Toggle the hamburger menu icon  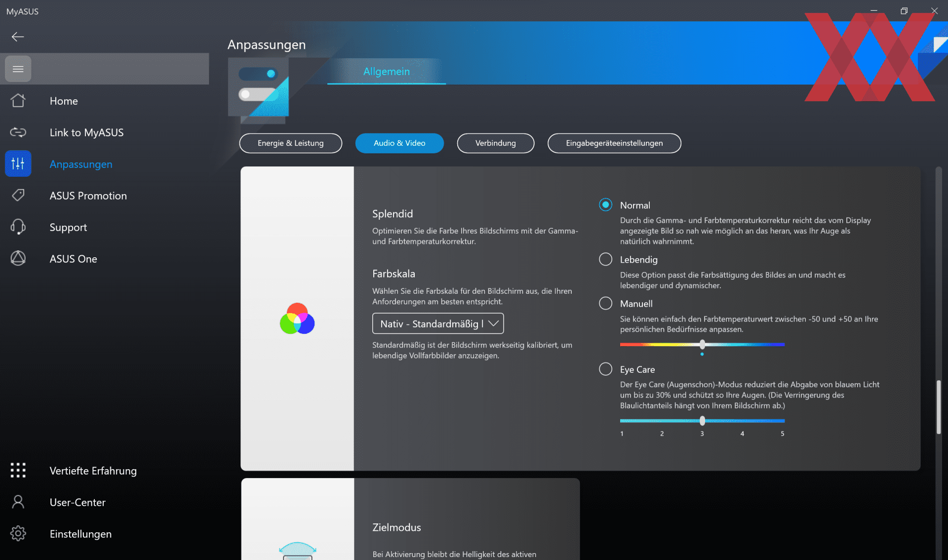18,69
